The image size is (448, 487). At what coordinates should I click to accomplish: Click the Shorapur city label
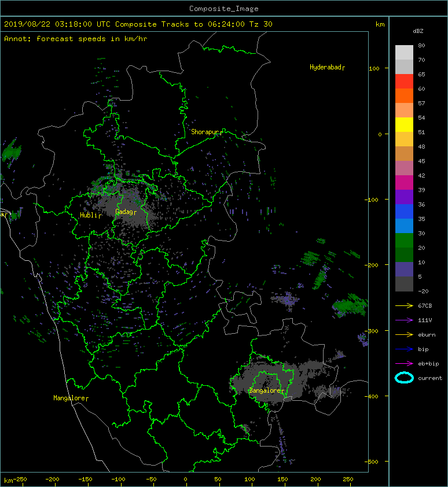point(207,132)
